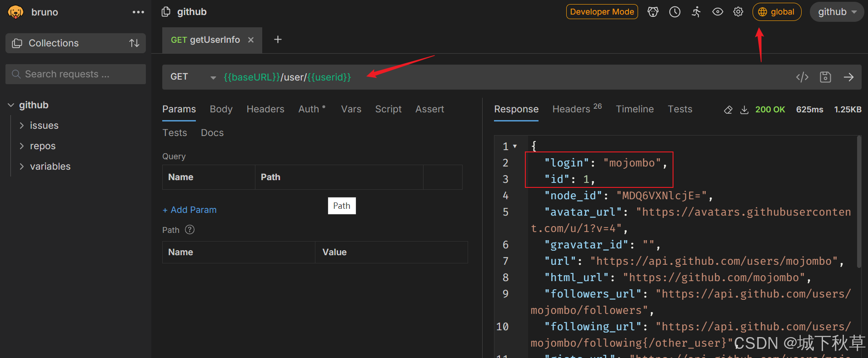Expand the variables folder
The image size is (868, 358).
[21, 166]
